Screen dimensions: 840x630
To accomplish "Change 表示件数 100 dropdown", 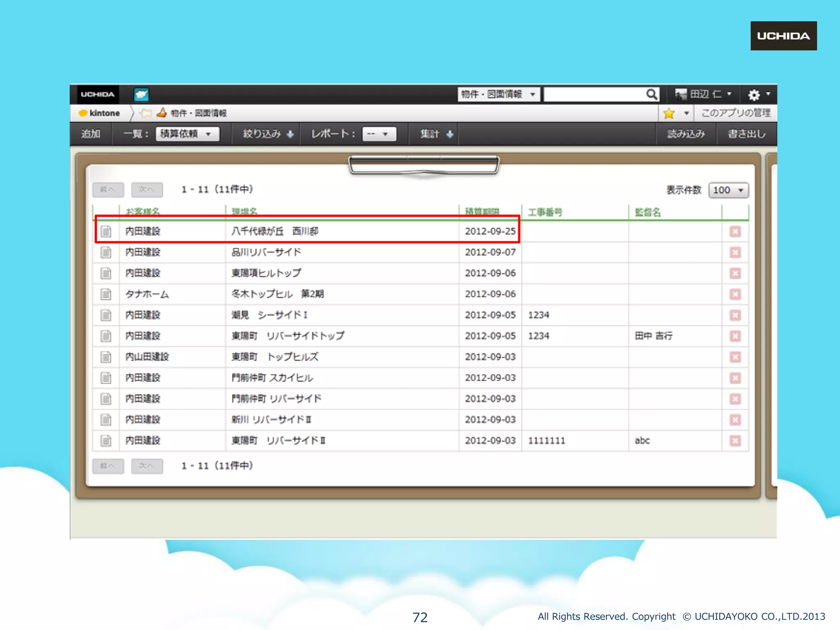I will [x=728, y=190].
